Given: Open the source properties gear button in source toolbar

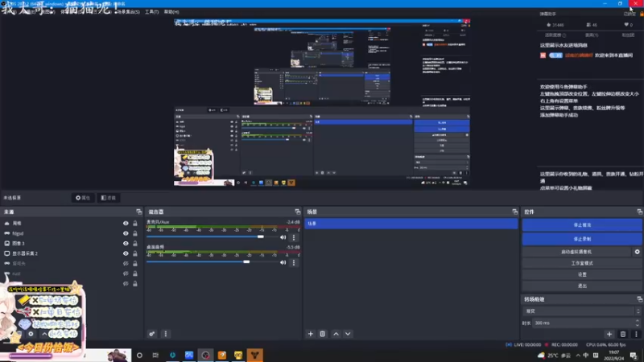Looking at the screenshot, I should (x=83, y=198).
